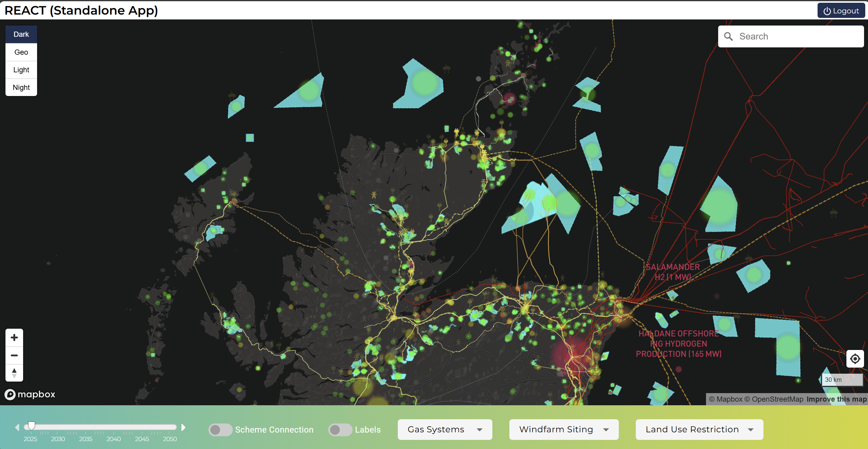Click the Improve this map link
This screenshot has height=449, width=868.
[836, 399]
